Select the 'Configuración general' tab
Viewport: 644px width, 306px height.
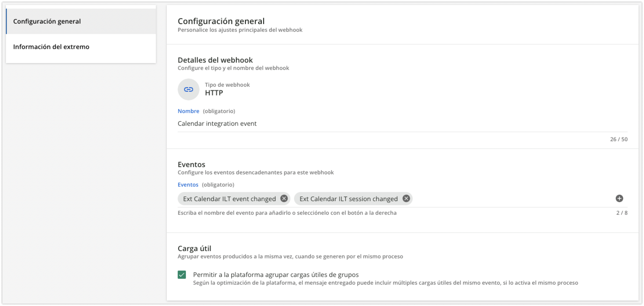(47, 21)
